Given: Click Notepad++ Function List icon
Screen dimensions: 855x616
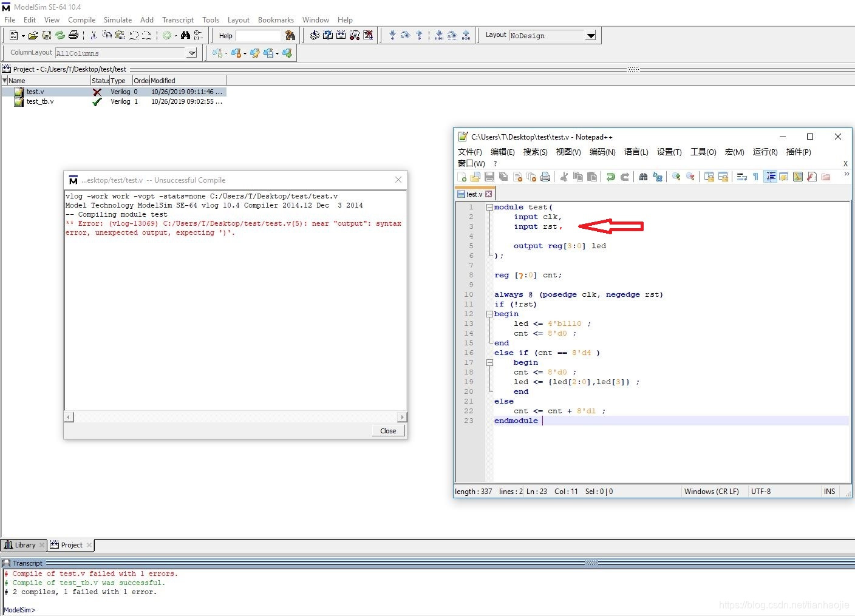Looking at the screenshot, I should pos(812,177).
